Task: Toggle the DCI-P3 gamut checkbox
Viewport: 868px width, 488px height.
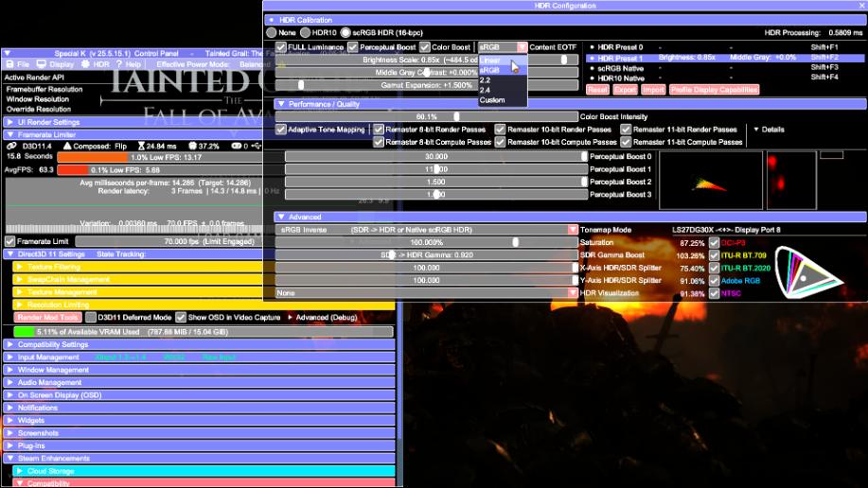Action: coord(714,242)
